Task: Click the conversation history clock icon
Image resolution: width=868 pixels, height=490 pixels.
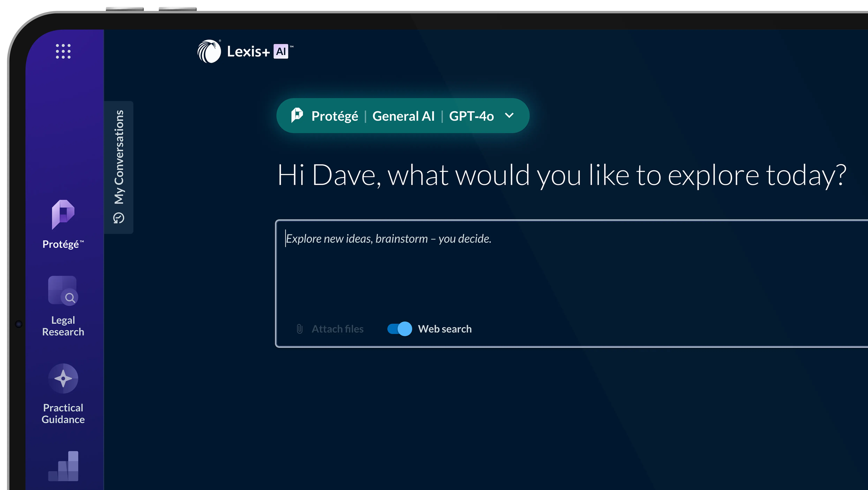Action: [119, 218]
